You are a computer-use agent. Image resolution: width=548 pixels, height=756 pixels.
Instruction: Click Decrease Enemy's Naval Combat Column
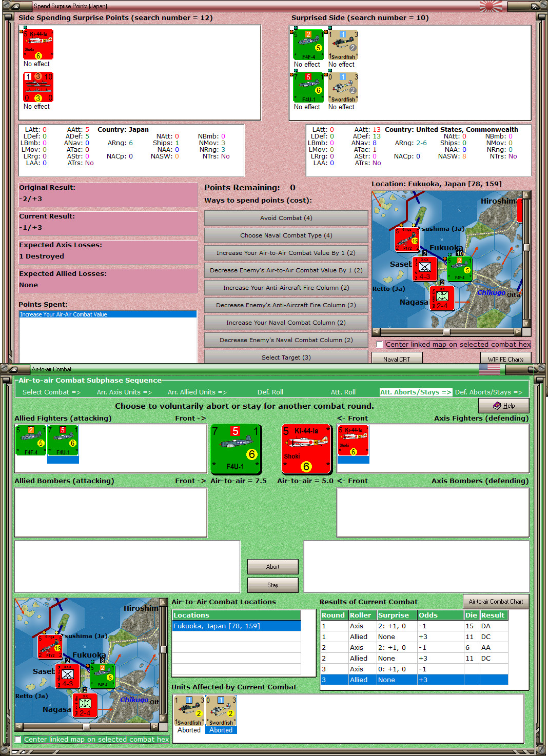286,340
